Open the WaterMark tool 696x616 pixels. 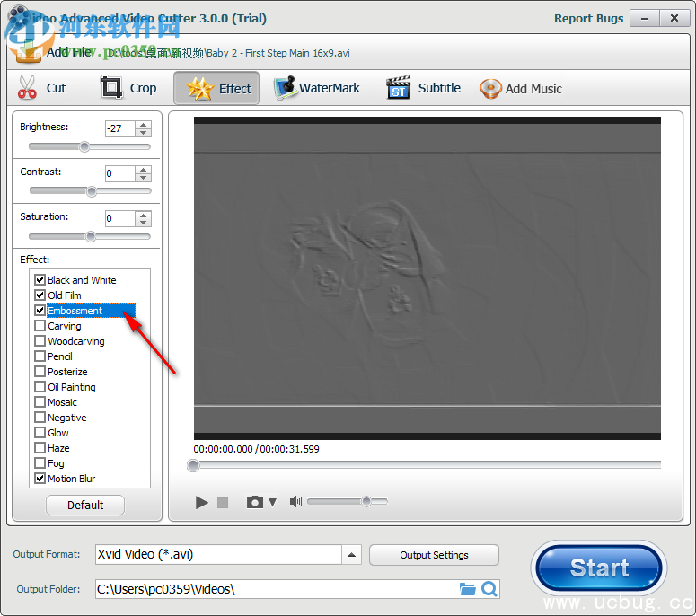317,88
